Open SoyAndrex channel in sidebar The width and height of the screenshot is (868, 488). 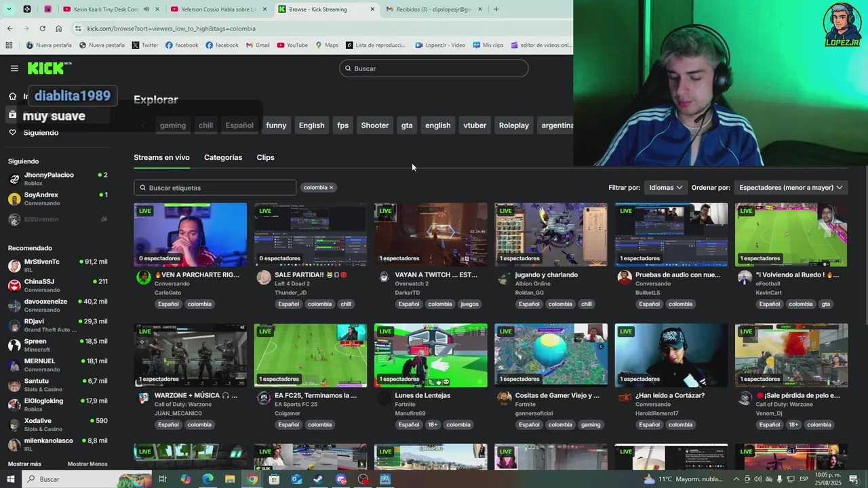[57, 199]
